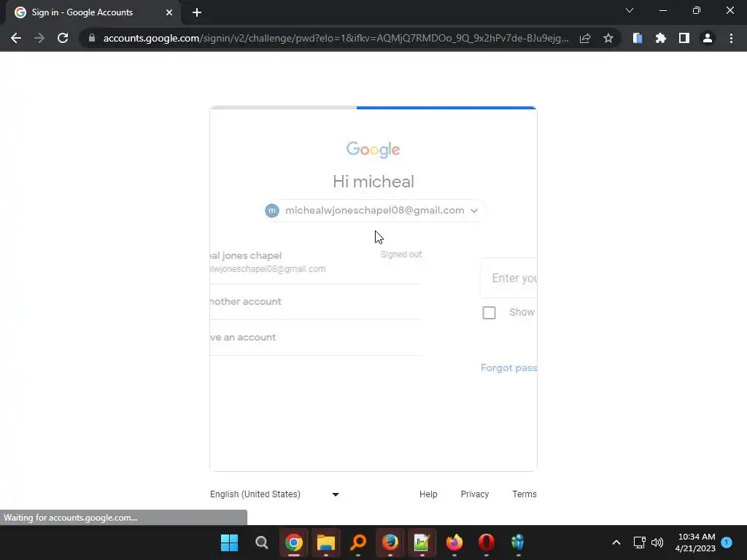Viewport: 747px width, 560px height.
Task: Open a new browser tab
Action: [197, 12]
